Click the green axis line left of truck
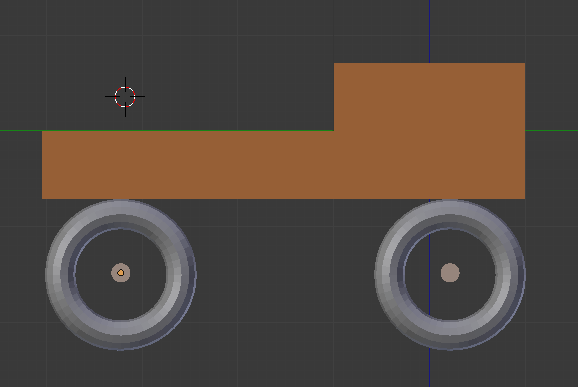The image size is (578, 387). click(x=21, y=130)
